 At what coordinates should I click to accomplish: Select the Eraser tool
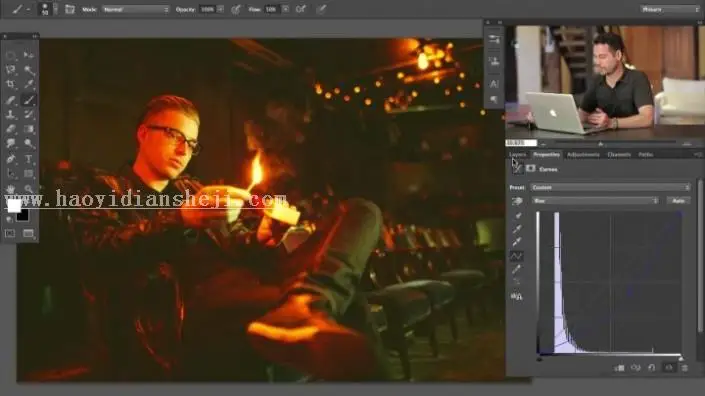click(11, 129)
